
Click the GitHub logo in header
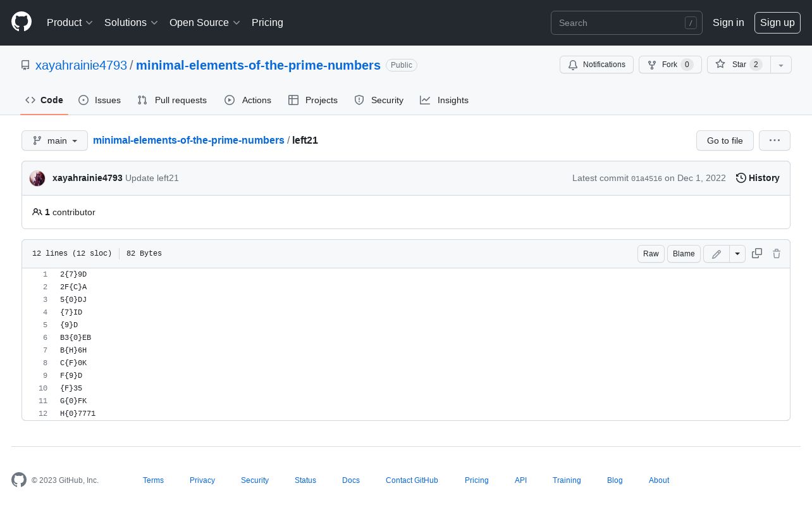(22, 22)
